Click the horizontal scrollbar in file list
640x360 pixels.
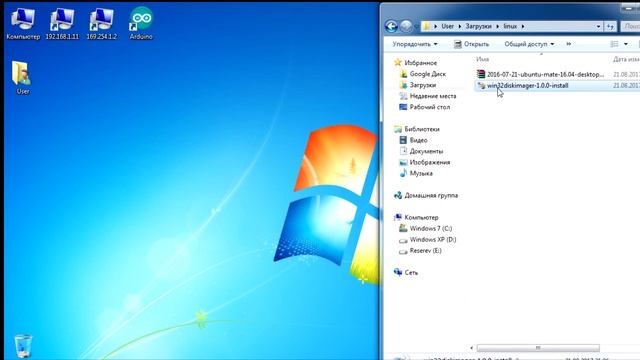coord(538,348)
